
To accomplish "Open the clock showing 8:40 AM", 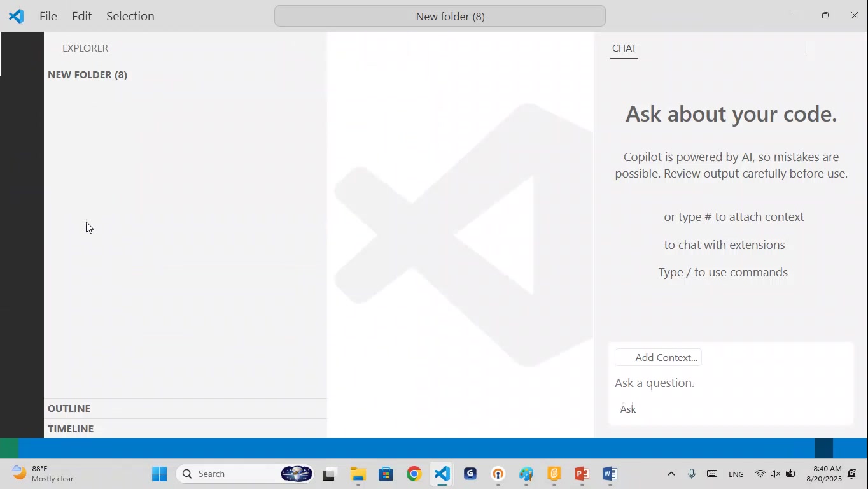I will (823, 474).
